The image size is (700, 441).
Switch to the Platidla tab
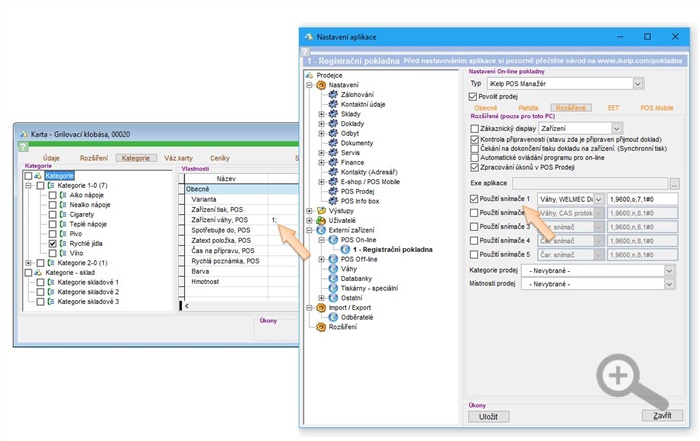pyautogui.click(x=528, y=108)
